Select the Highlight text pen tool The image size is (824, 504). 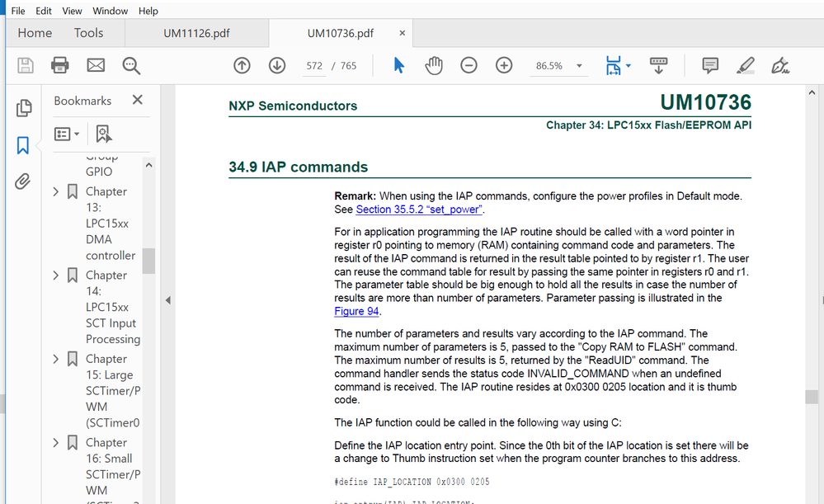(745, 66)
